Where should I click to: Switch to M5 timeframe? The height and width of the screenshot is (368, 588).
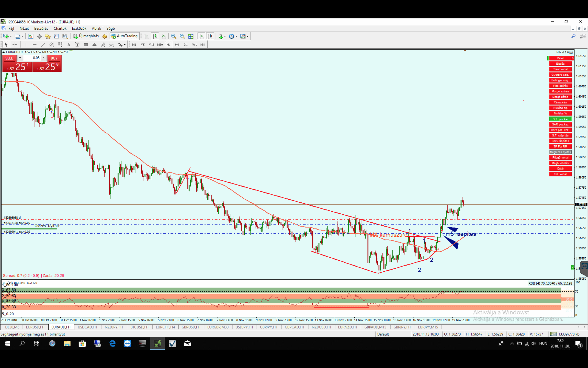143,45
